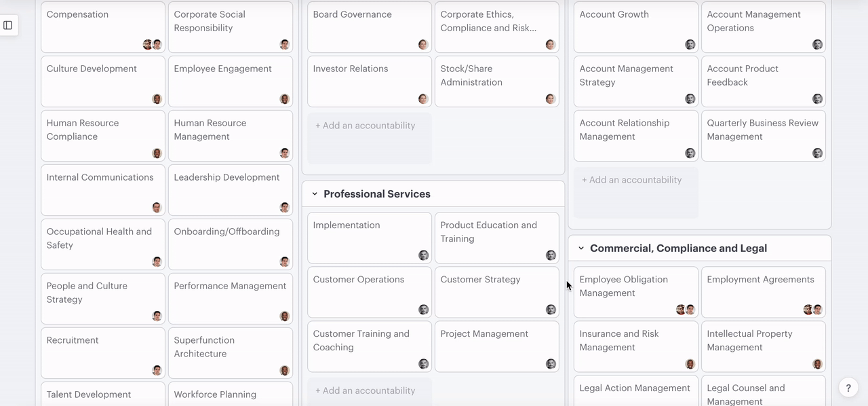Collapse the Professional Services section

point(315,194)
